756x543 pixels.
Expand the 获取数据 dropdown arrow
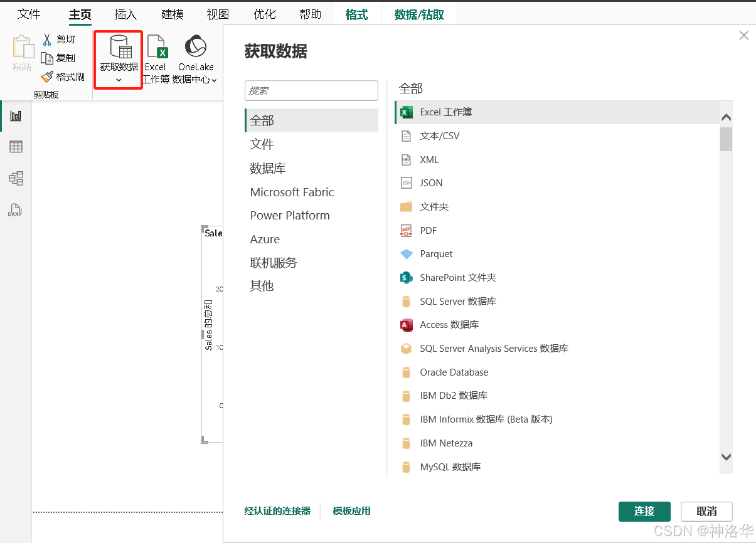point(119,80)
